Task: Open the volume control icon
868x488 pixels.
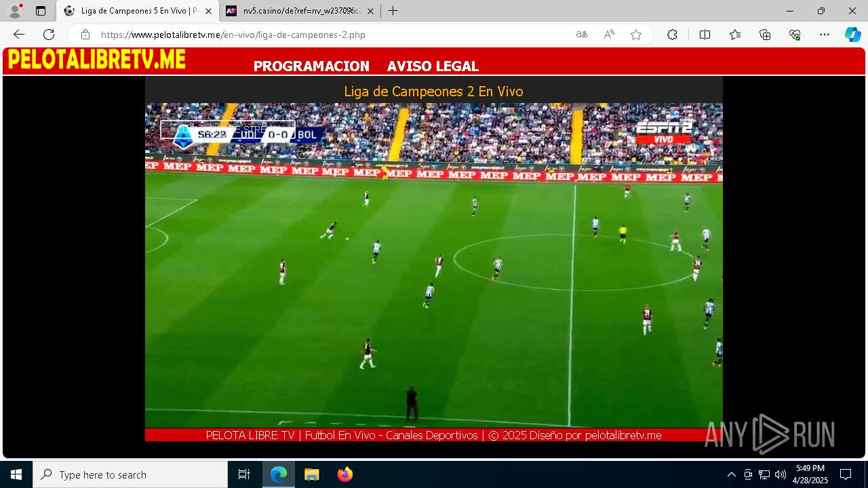Action: [x=781, y=474]
